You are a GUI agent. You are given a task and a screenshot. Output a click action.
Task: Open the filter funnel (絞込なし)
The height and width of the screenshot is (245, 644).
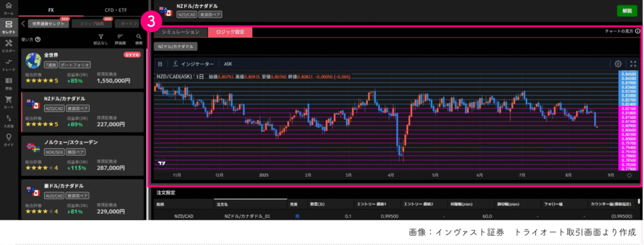pyautogui.click(x=101, y=39)
